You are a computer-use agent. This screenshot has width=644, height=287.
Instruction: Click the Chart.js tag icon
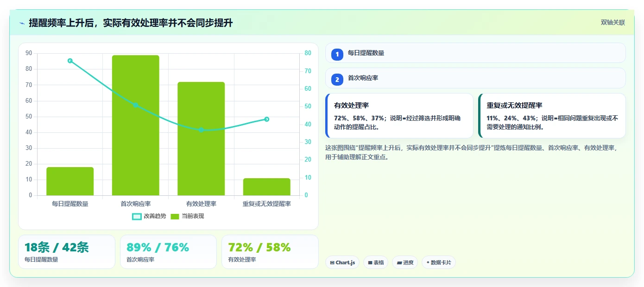(x=332, y=262)
